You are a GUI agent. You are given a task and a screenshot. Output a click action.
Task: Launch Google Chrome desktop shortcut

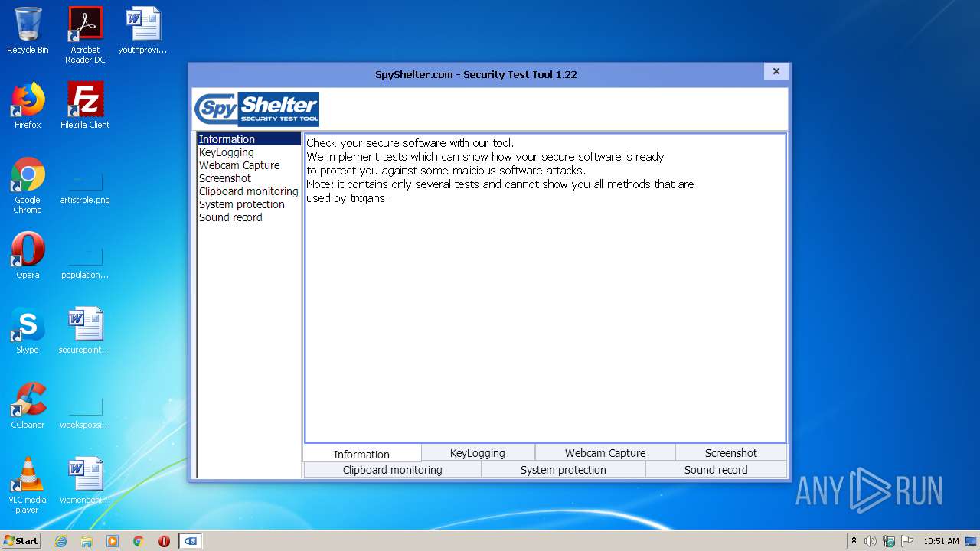click(28, 185)
